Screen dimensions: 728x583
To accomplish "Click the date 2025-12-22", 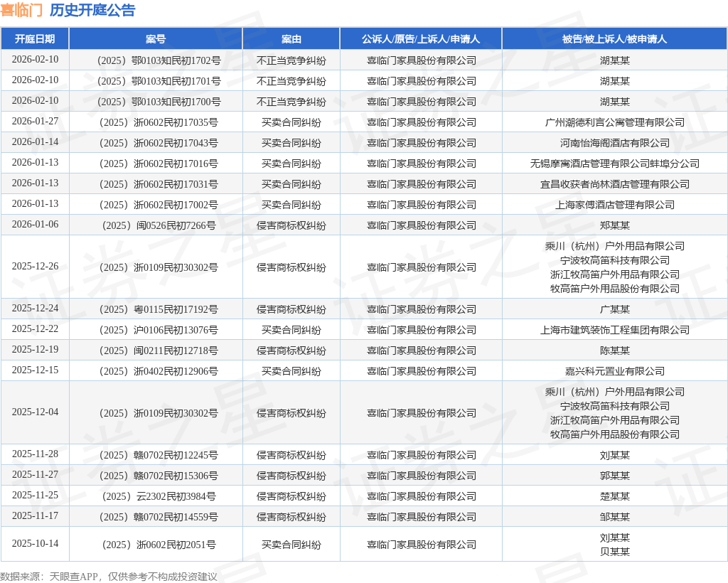I will (x=35, y=328).
